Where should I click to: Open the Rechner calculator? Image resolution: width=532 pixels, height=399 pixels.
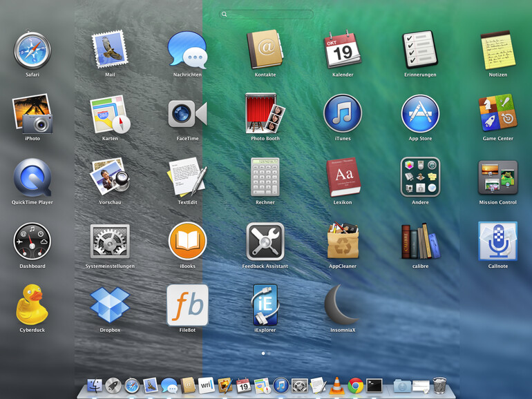coord(265,177)
